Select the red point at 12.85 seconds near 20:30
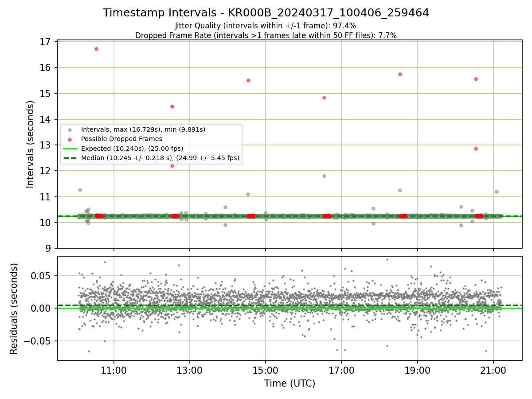 pyautogui.click(x=476, y=149)
